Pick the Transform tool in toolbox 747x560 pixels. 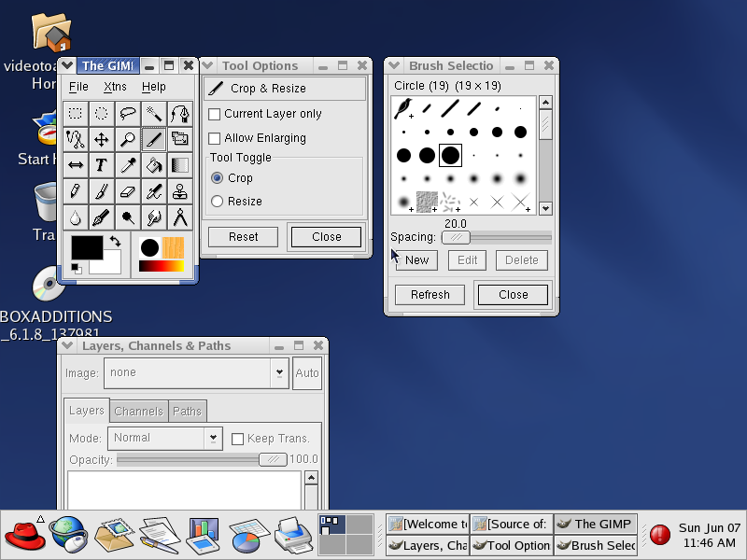[180, 139]
